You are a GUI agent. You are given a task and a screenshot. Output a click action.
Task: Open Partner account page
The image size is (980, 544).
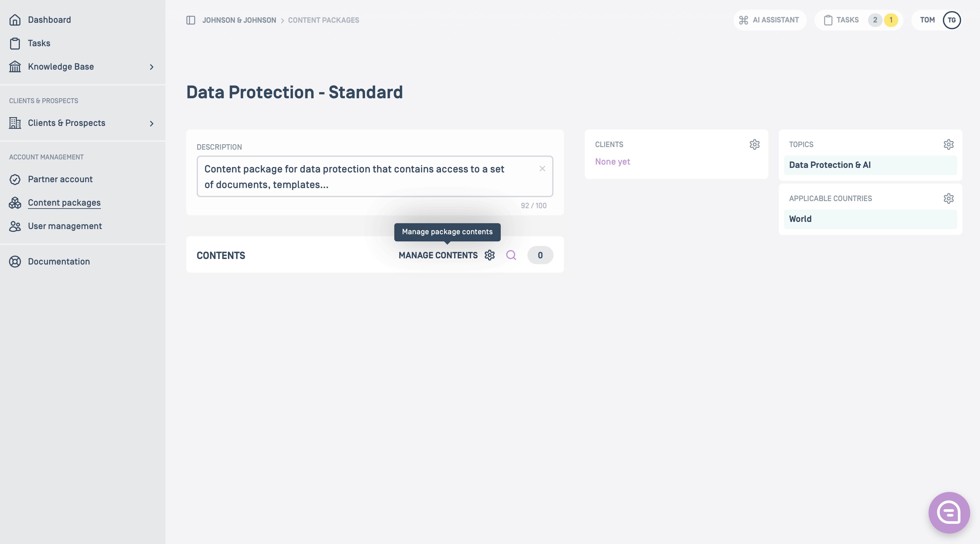[x=60, y=179]
